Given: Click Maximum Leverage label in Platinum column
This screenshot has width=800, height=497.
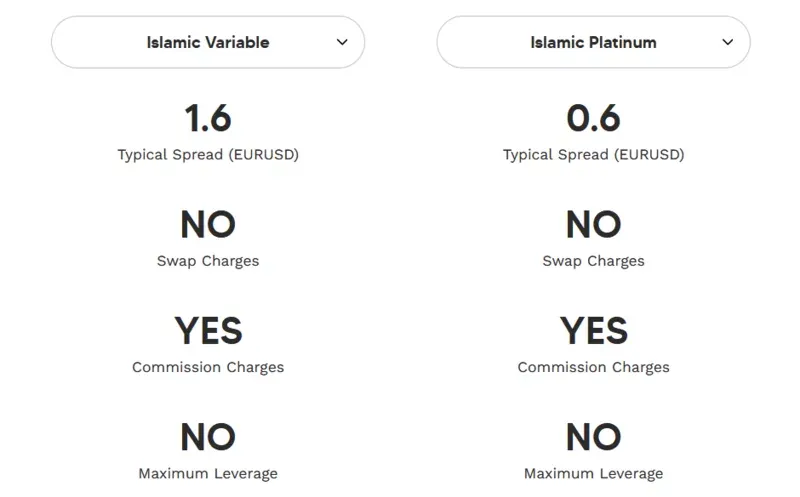Looking at the screenshot, I should click(593, 474).
